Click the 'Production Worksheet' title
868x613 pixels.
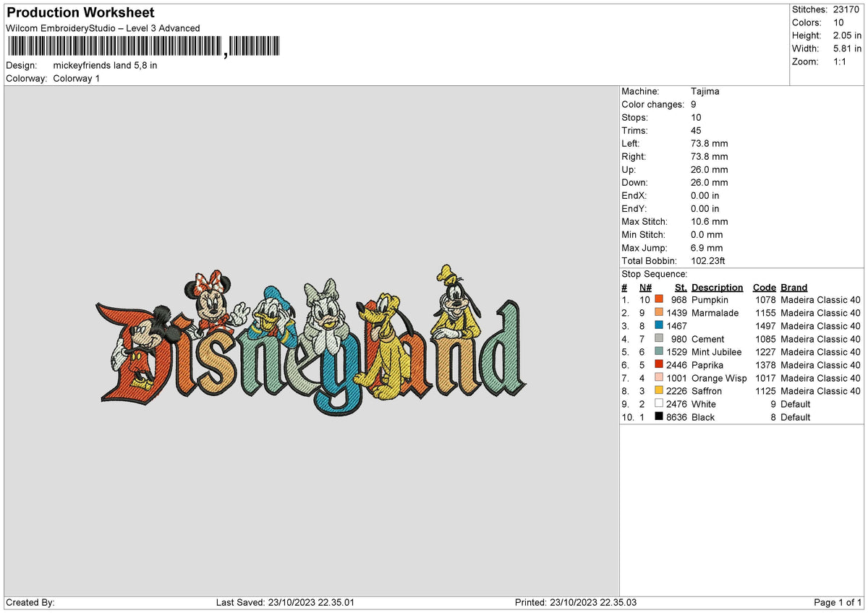(x=80, y=13)
